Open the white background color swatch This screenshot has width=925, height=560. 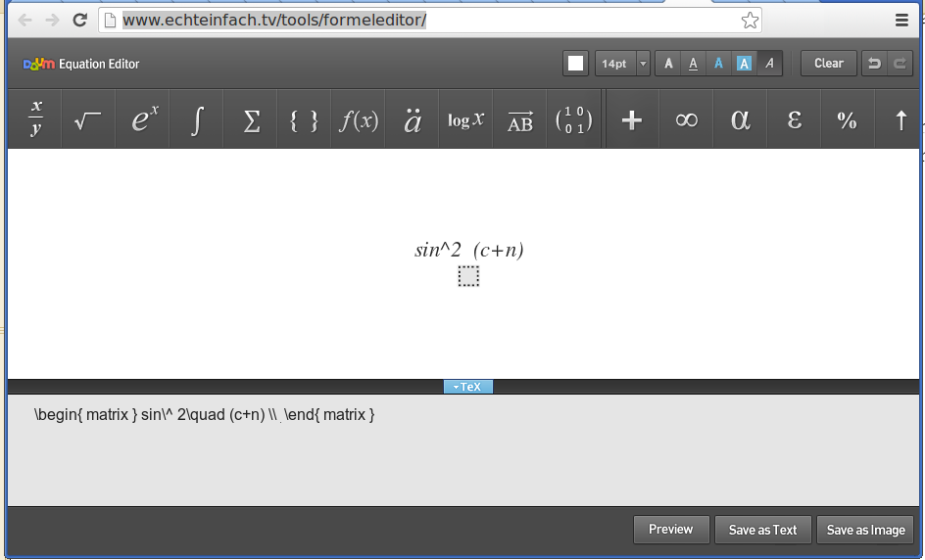575,64
